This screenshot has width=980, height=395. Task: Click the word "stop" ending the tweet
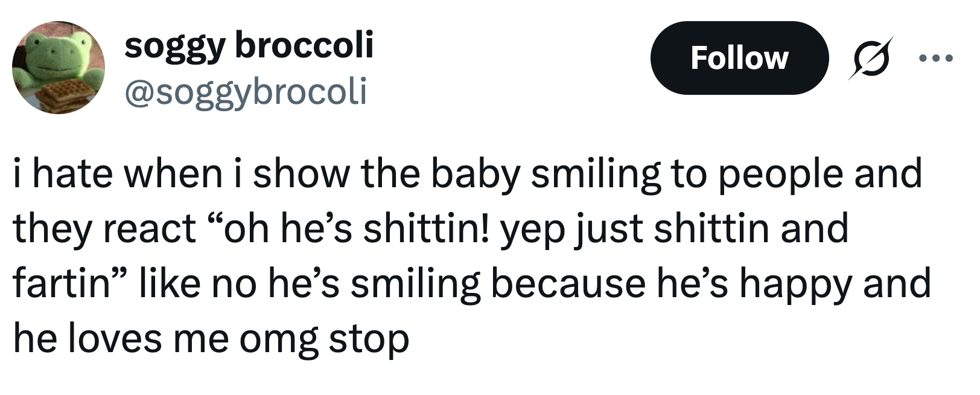[x=369, y=340]
